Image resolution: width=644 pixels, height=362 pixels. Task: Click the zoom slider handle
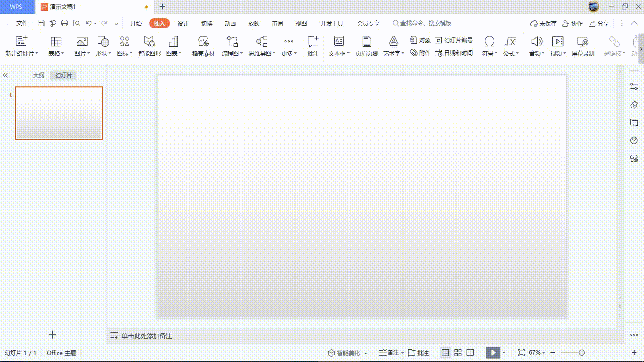pyautogui.click(x=582, y=353)
